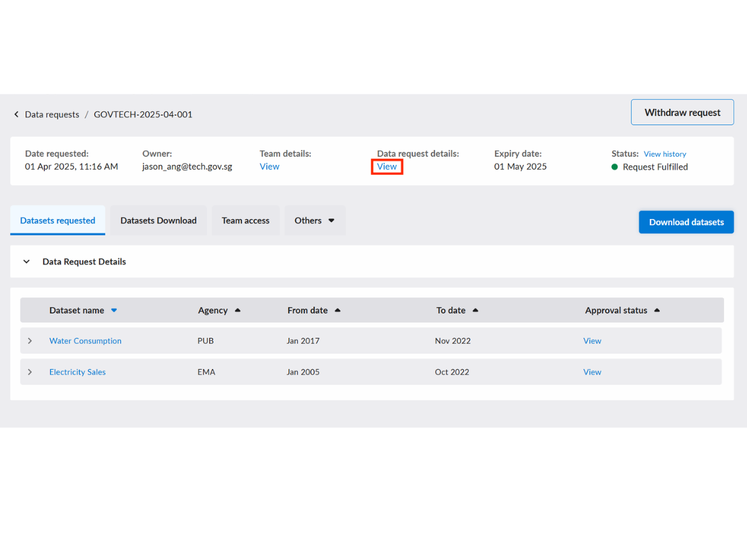
Task: Open the Others dropdown tab
Action: coord(315,220)
